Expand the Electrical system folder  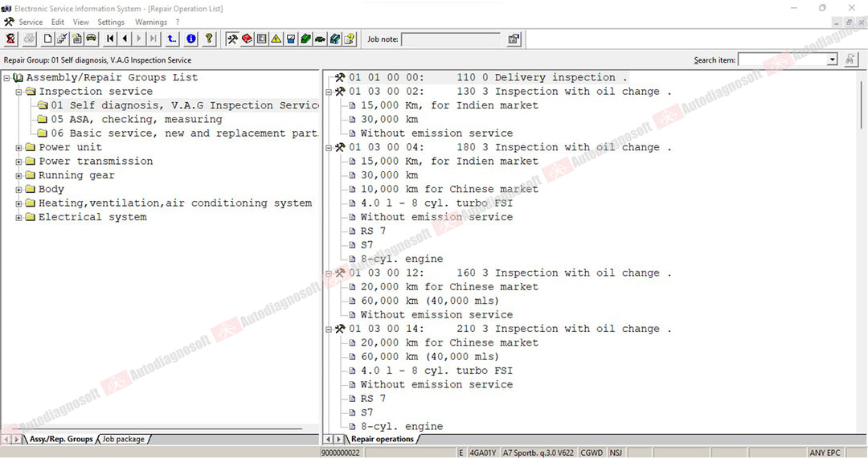[18, 218]
